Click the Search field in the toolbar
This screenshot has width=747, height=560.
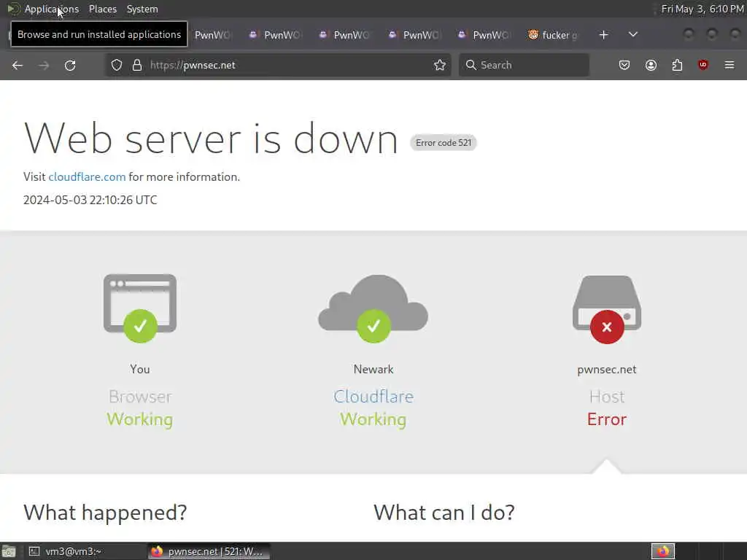point(524,65)
